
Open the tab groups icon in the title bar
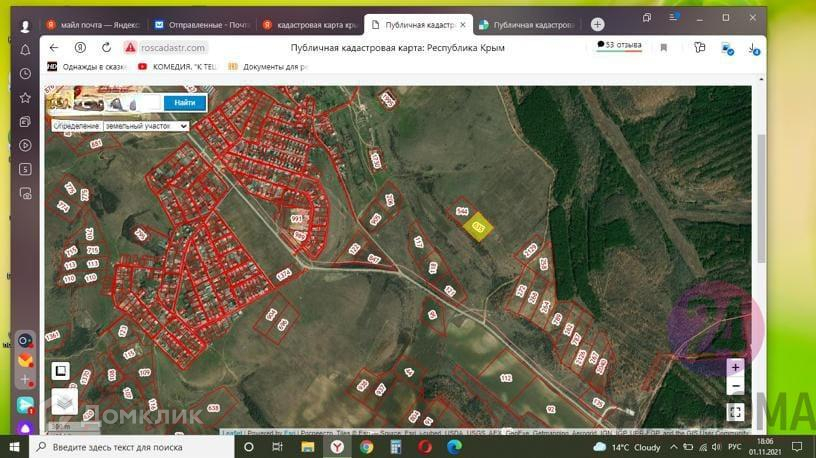pyautogui.click(x=646, y=18)
